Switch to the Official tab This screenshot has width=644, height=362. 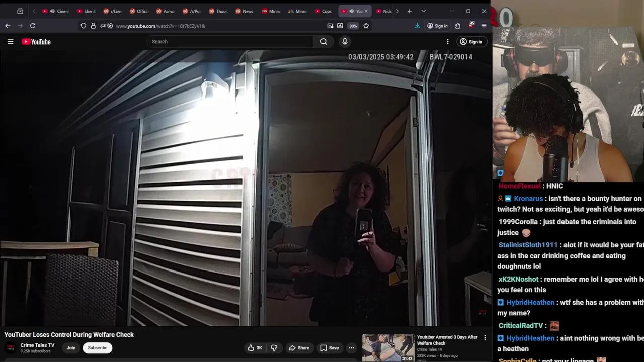pyautogui.click(x=139, y=11)
